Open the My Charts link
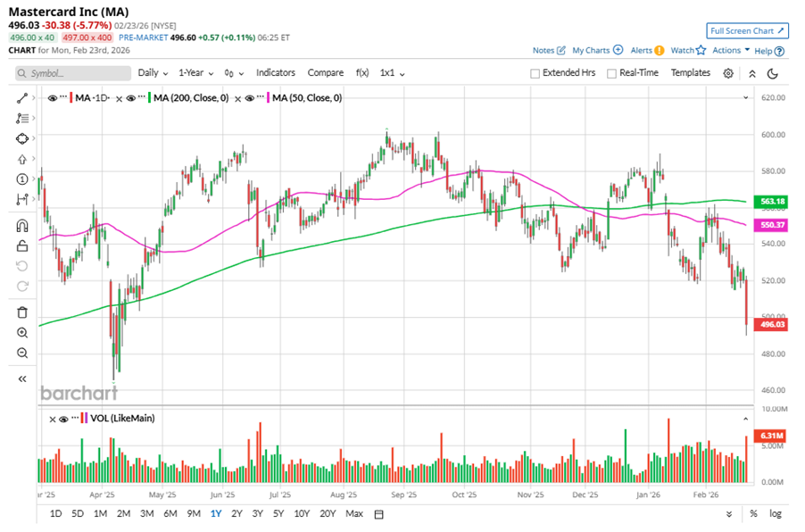The width and height of the screenshot is (805, 532). [x=597, y=51]
